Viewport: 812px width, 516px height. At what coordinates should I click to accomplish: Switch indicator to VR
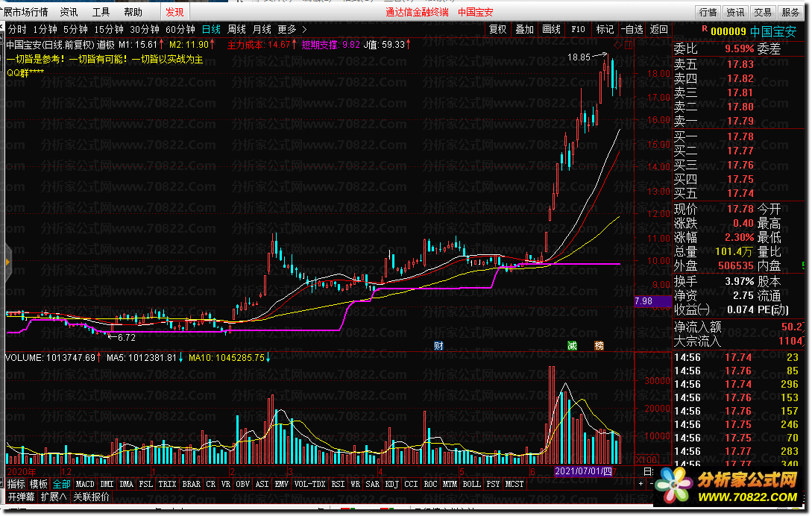point(226,484)
